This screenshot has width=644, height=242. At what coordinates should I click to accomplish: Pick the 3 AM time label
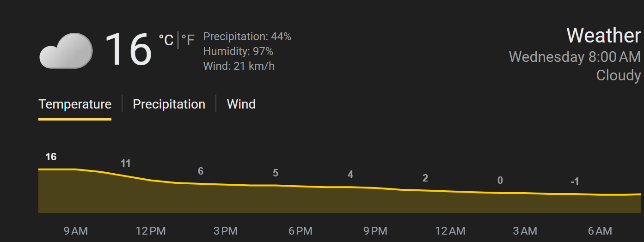point(525,231)
